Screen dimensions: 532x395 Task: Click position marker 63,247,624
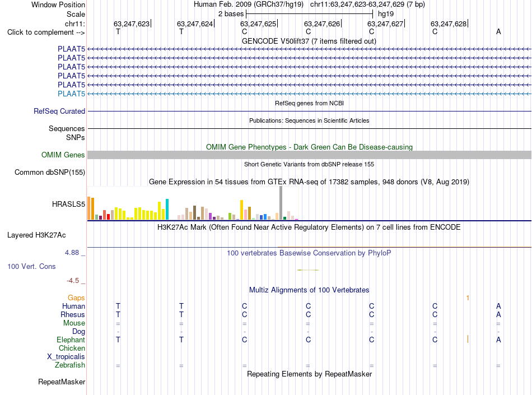195,24
